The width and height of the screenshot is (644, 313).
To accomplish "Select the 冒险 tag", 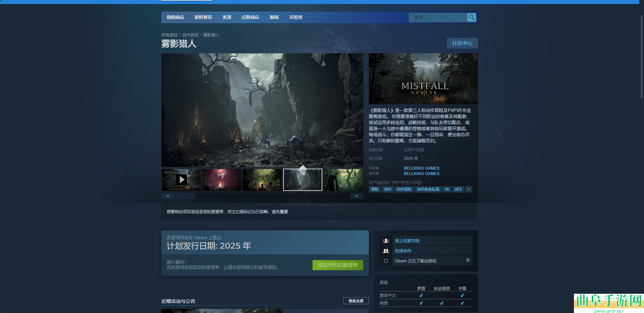I will click(375, 189).
